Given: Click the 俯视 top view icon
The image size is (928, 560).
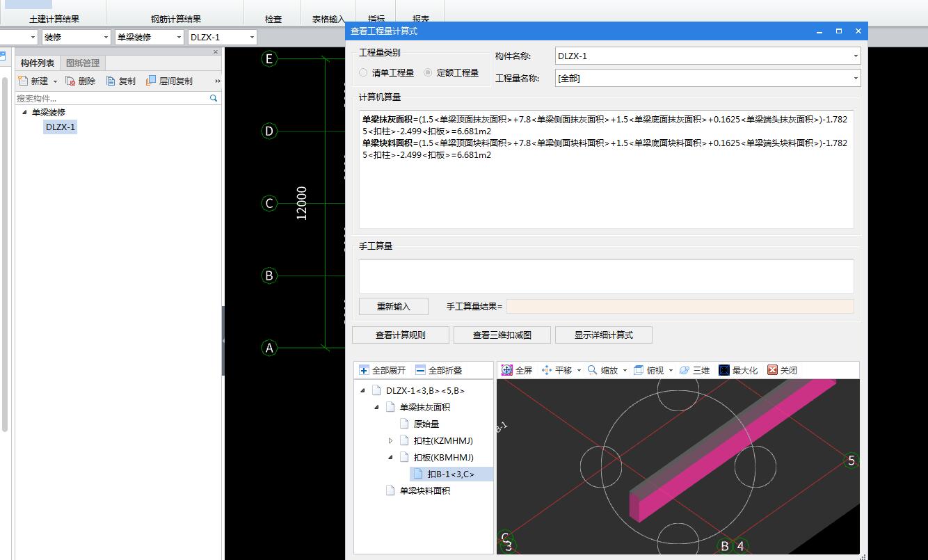Looking at the screenshot, I should [638, 370].
